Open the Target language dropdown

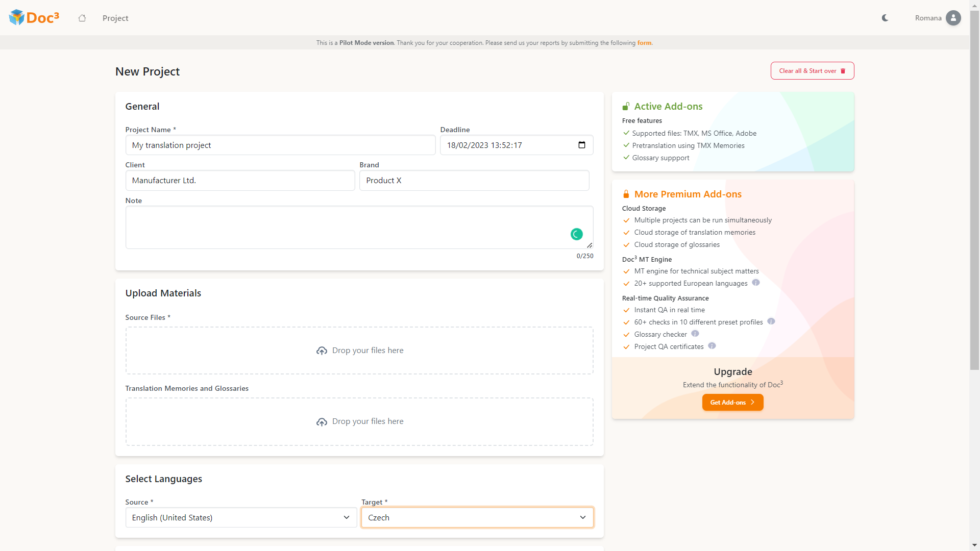[477, 517]
